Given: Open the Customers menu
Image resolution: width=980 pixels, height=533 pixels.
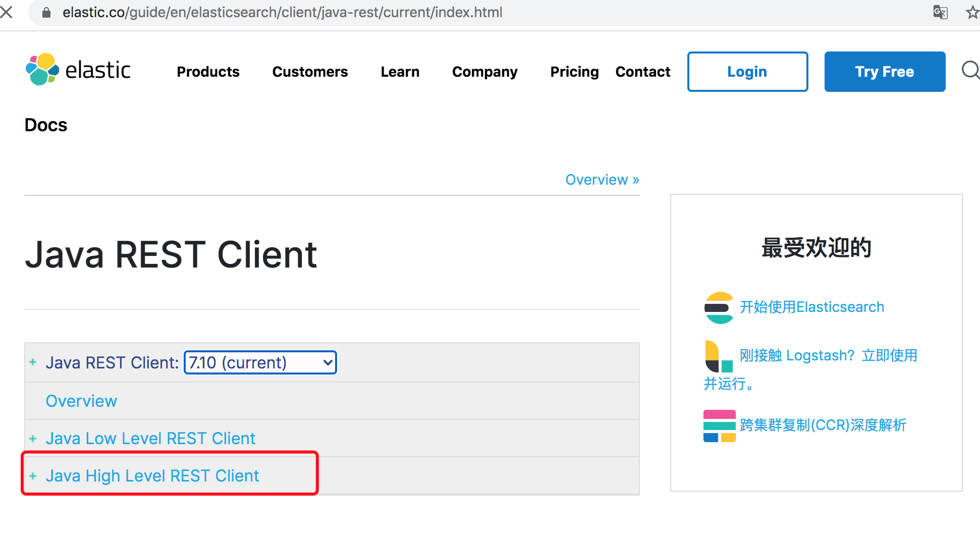Looking at the screenshot, I should 310,72.
